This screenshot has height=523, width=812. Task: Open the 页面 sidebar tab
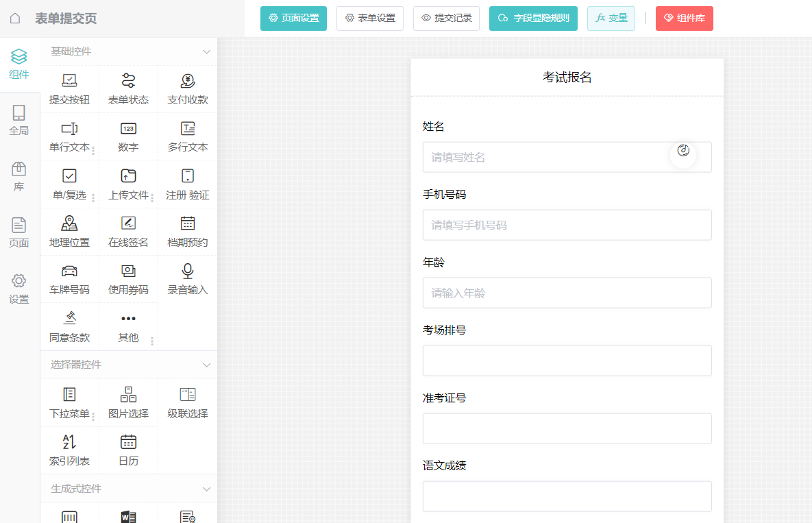[x=19, y=232]
